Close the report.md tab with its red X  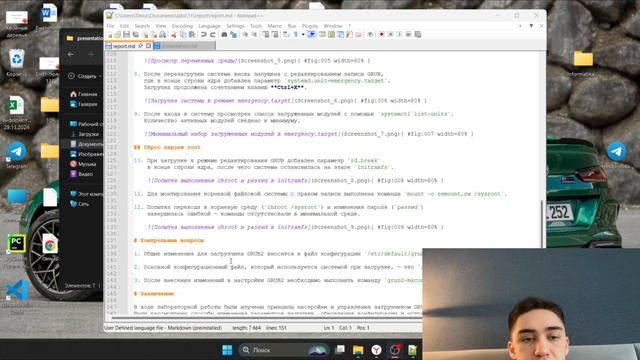pyautogui.click(x=149, y=46)
